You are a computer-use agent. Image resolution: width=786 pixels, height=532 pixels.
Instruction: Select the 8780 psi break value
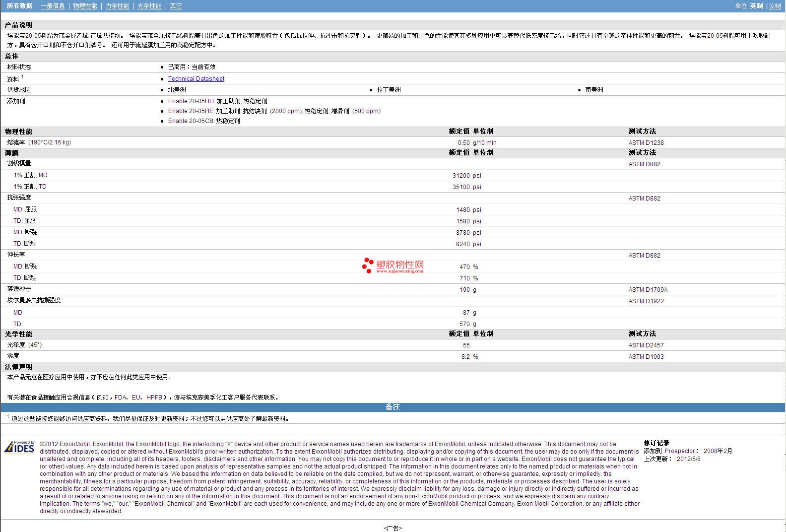tap(468, 233)
